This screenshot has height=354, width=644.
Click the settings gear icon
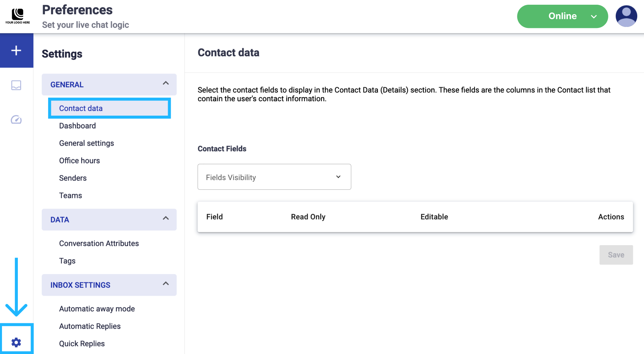point(16,342)
